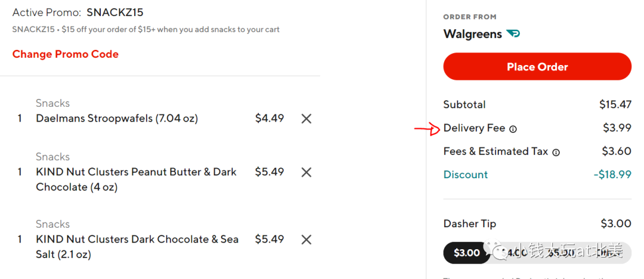Remove Daelmans Stroopwafels from the cart
644x279 pixels.
[306, 119]
